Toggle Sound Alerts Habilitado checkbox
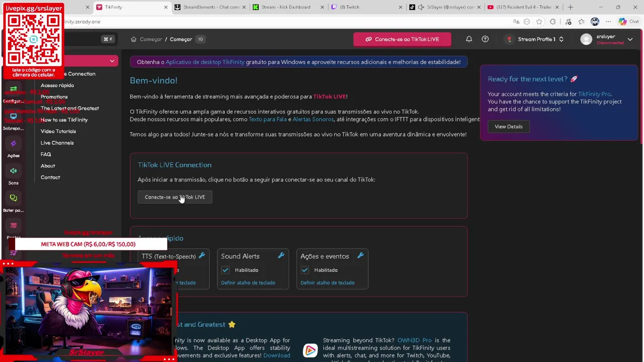Image resolution: width=644 pixels, height=362 pixels. [x=225, y=270]
